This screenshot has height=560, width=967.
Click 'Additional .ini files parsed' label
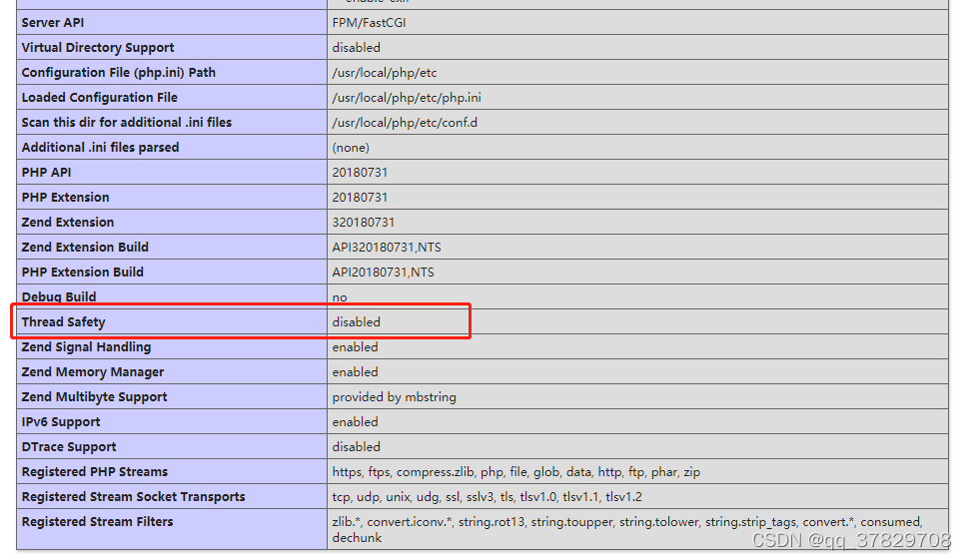[100, 148]
